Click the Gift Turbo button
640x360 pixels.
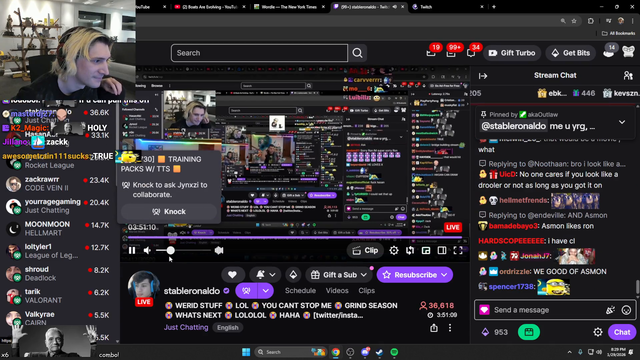pyautogui.click(x=512, y=53)
